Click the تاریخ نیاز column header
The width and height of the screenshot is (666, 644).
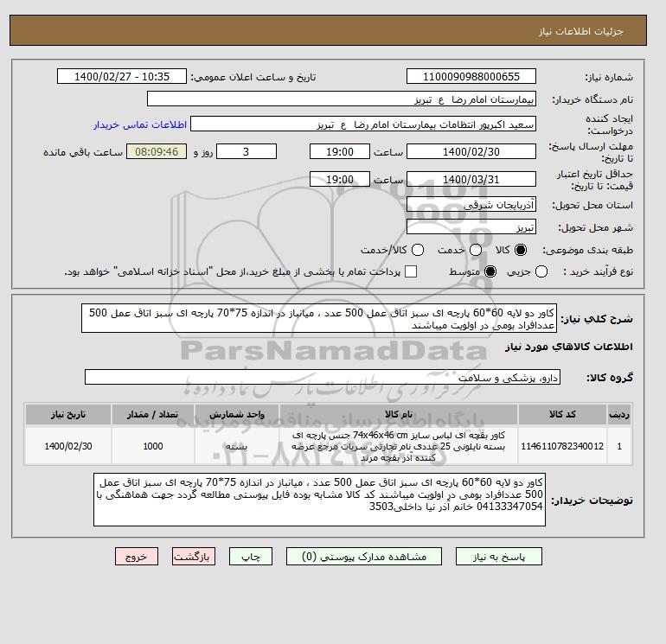pyautogui.click(x=68, y=414)
